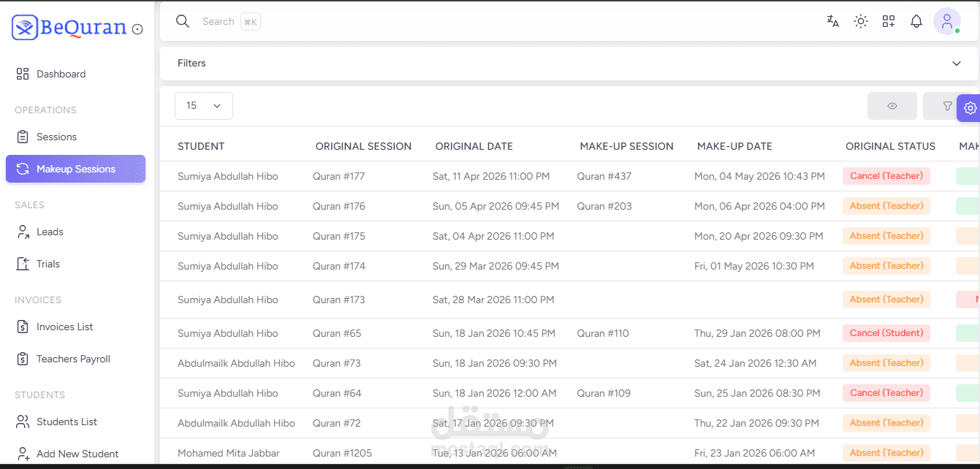Click the search magnifier icon
This screenshot has width=980, height=469.
[x=183, y=21]
